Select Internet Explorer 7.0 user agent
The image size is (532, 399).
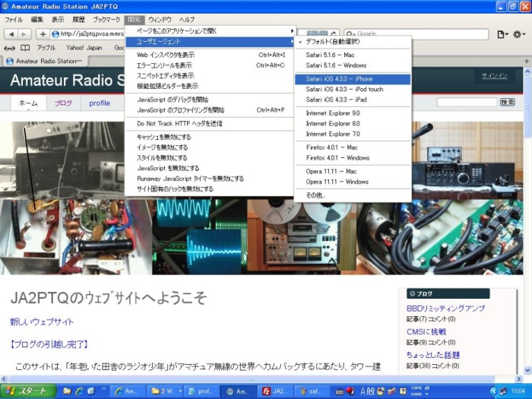tap(353, 134)
